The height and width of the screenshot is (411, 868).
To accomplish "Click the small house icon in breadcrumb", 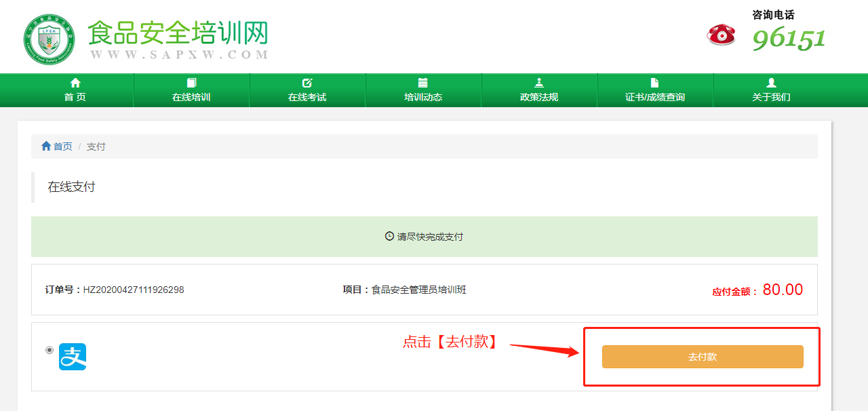I will (46, 146).
